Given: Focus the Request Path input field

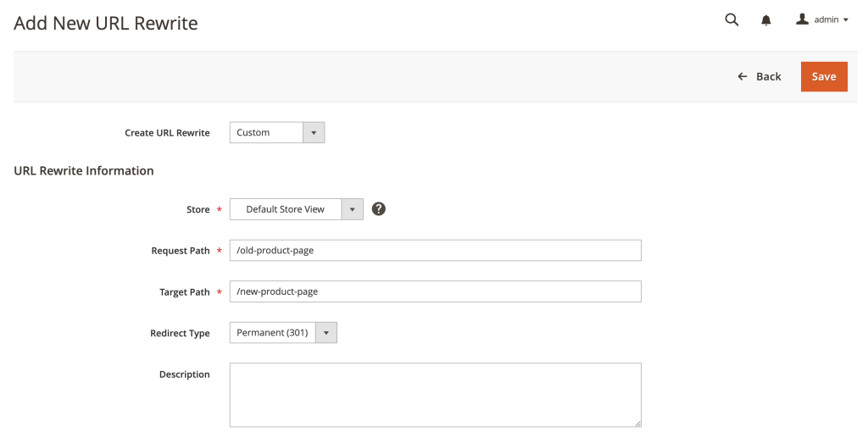Looking at the screenshot, I should pyautogui.click(x=435, y=250).
